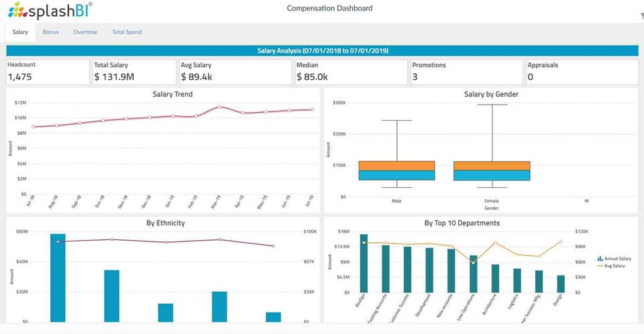Screen dimensions: 644x334
Task: Switch to the Bonus tab
Action: (50, 32)
